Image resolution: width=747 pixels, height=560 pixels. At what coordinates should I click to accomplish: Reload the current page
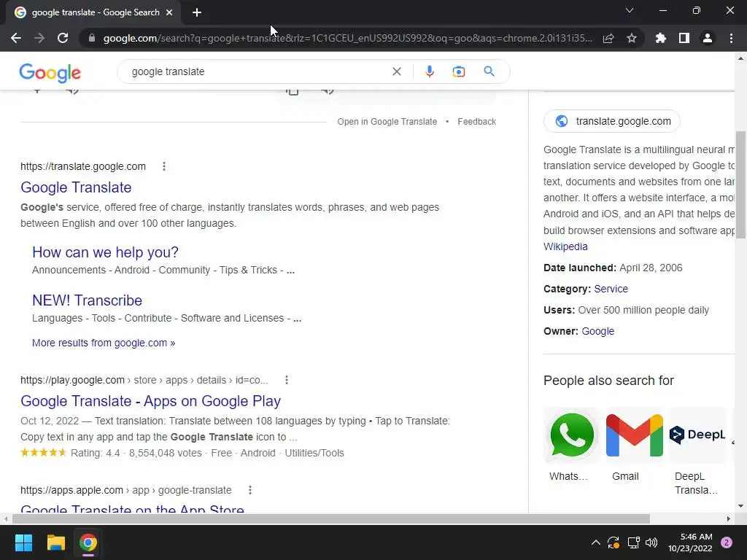click(63, 38)
